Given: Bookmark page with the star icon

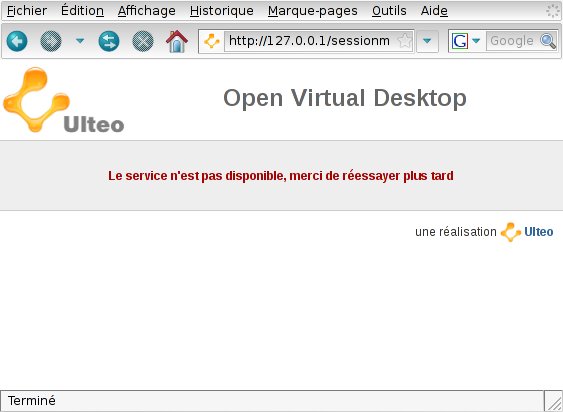Looking at the screenshot, I should [x=405, y=41].
